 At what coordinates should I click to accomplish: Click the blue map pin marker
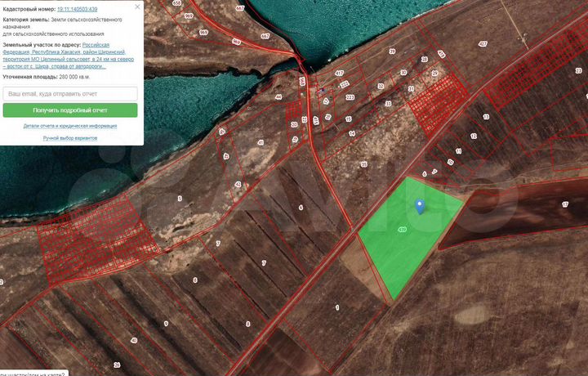(x=420, y=206)
